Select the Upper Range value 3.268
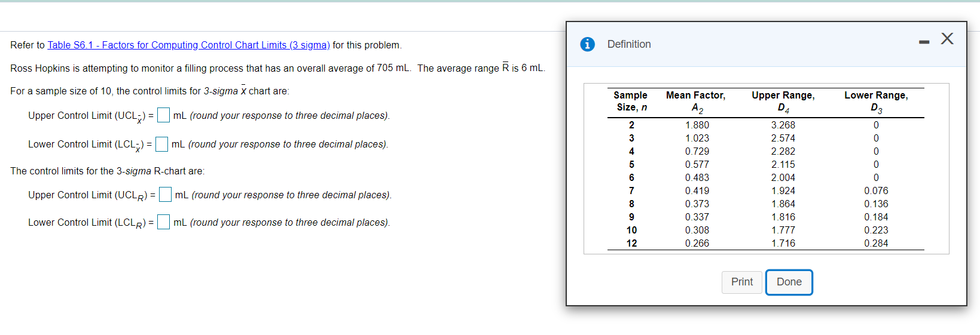980x335 pixels. click(x=783, y=125)
